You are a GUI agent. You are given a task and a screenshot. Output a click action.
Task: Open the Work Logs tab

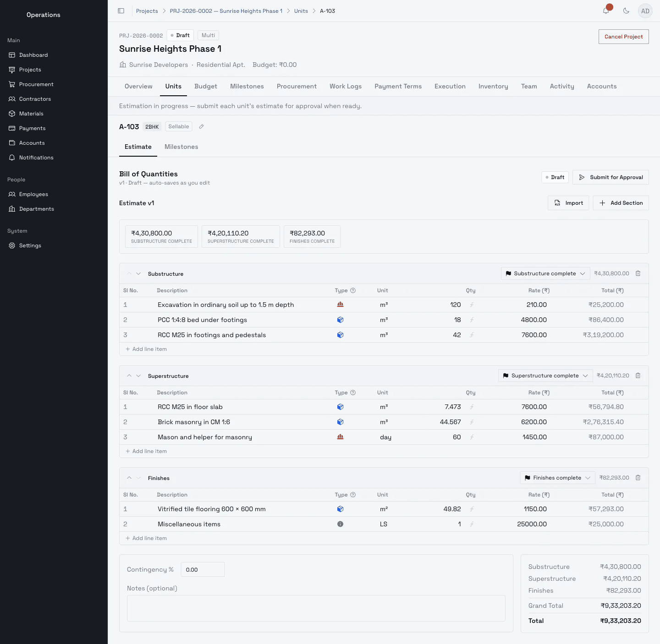pyautogui.click(x=346, y=87)
